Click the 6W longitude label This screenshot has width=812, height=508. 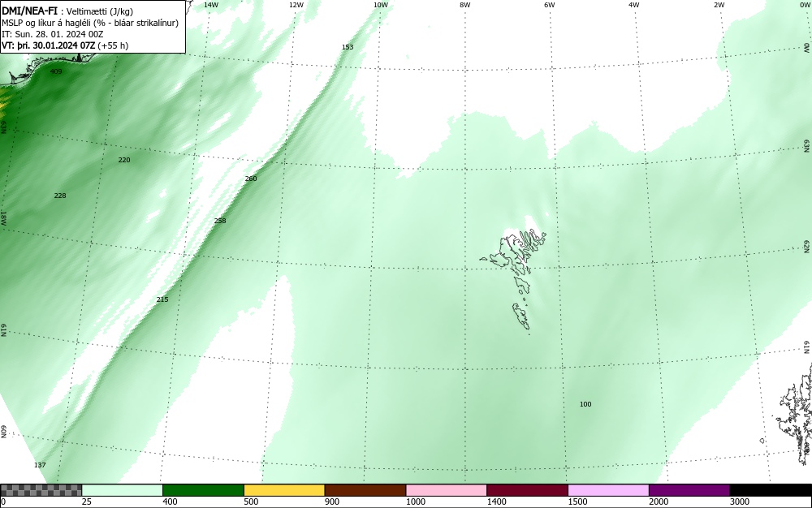(550, 5)
